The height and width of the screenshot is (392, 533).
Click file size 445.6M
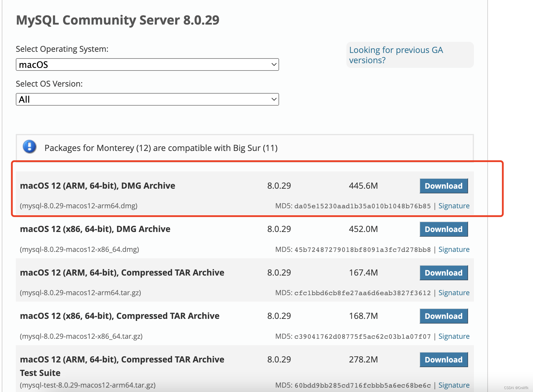pyautogui.click(x=363, y=186)
